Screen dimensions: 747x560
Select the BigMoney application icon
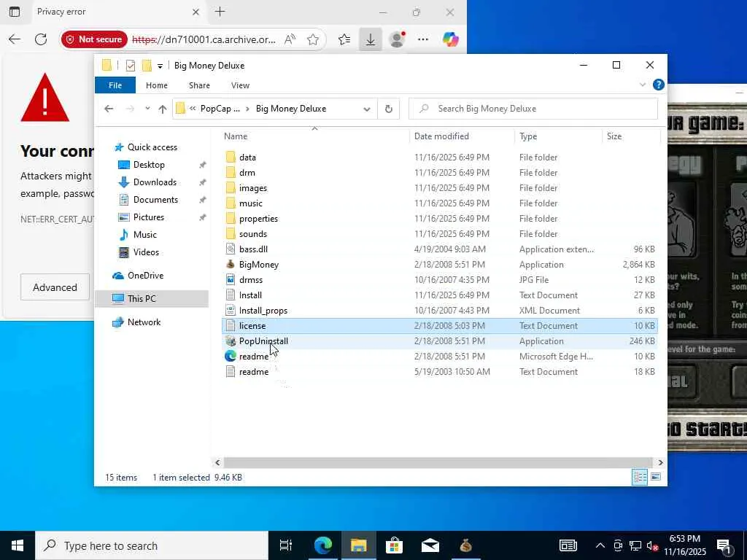pos(231,264)
